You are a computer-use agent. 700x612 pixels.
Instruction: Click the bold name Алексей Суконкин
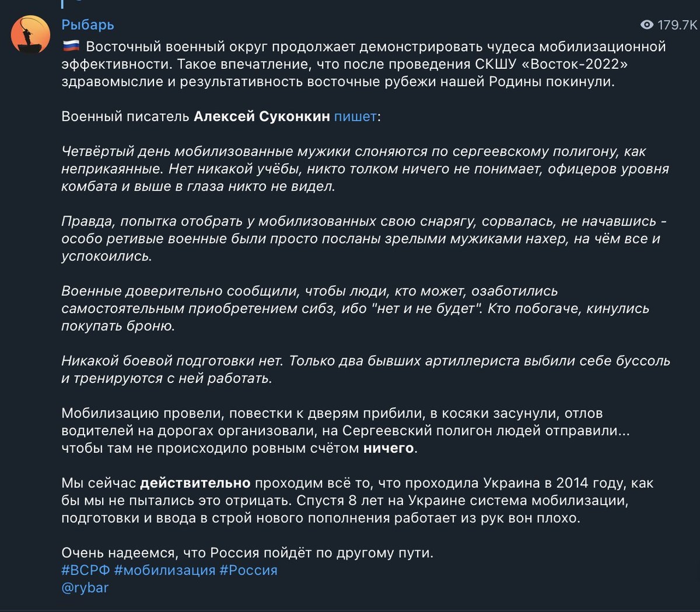coord(262,117)
